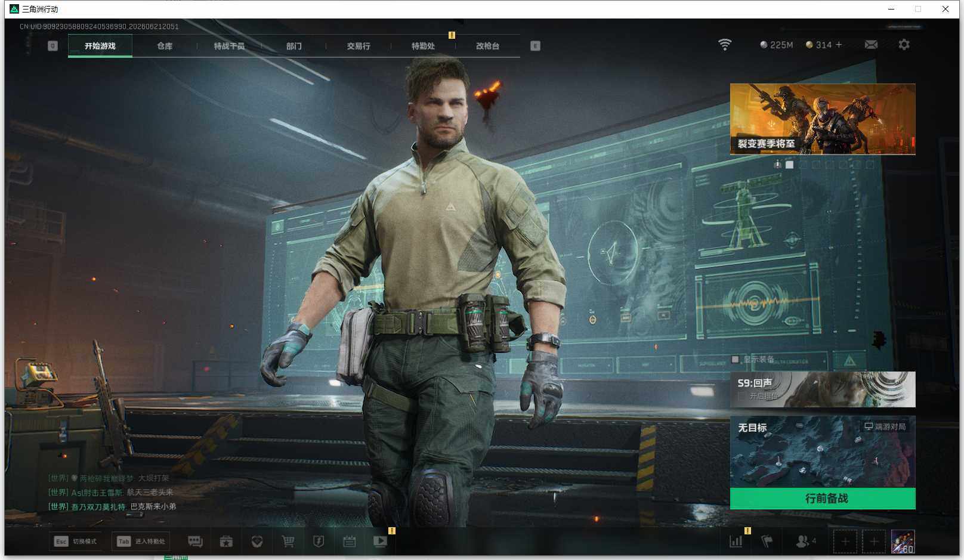Click the shield lightning icon in bottom bar
Viewport: 964px width, 560px height.
click(319, 542)
